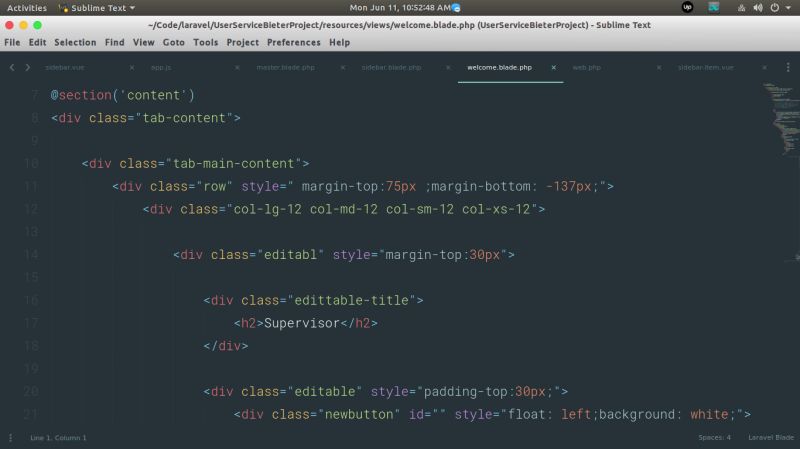
Task: Switch to the master.blade.php tab
Action: click(x=285, y=67)
